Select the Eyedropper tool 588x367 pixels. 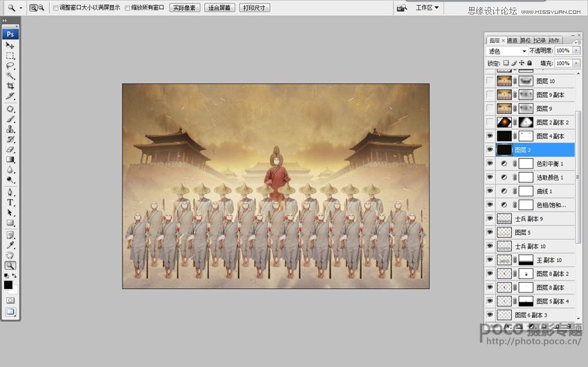point(10,245)
